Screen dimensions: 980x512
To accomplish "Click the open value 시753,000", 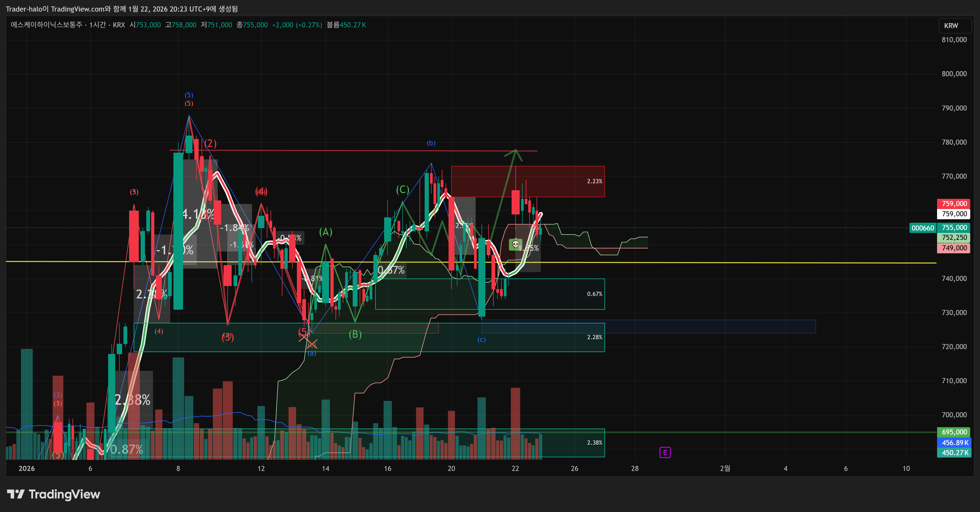I will click(145, 25).
